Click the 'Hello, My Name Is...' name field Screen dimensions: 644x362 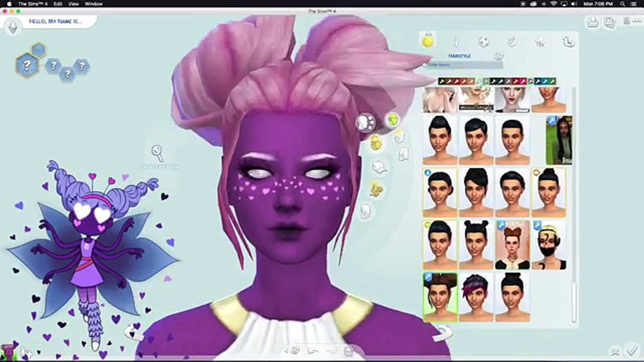56,21
